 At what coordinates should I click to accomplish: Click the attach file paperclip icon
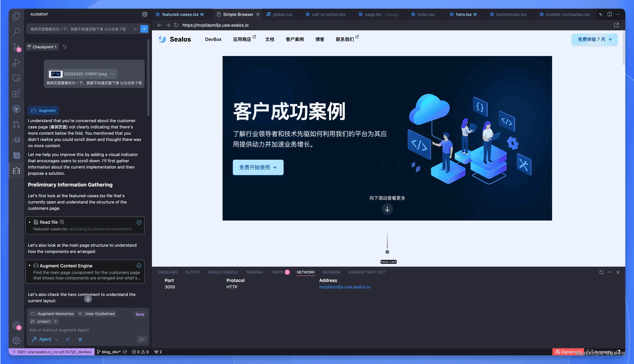(67, 339)
